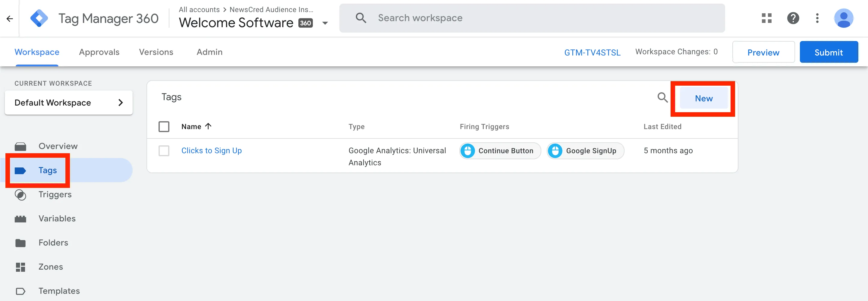Open the three-dot more options menu

[817, 18]
